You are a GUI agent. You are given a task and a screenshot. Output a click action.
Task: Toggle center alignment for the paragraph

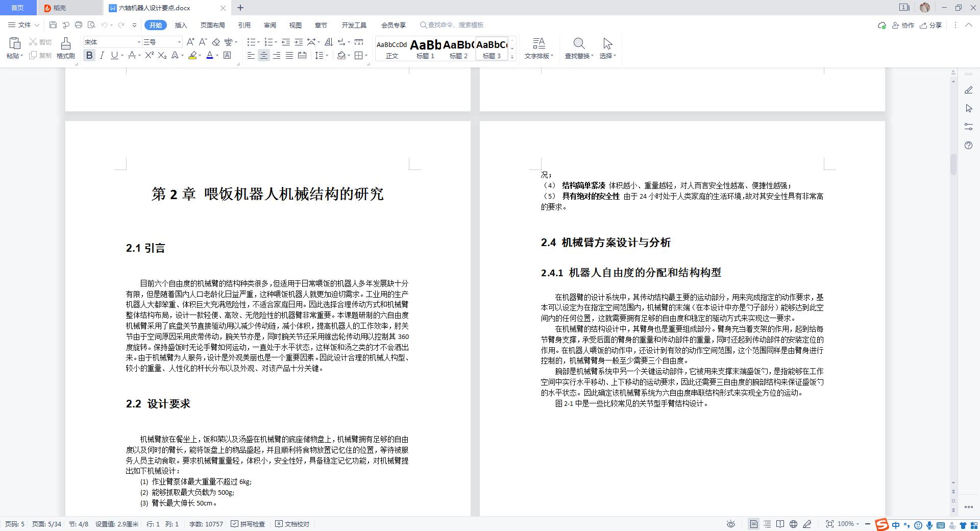pos(263,56)
